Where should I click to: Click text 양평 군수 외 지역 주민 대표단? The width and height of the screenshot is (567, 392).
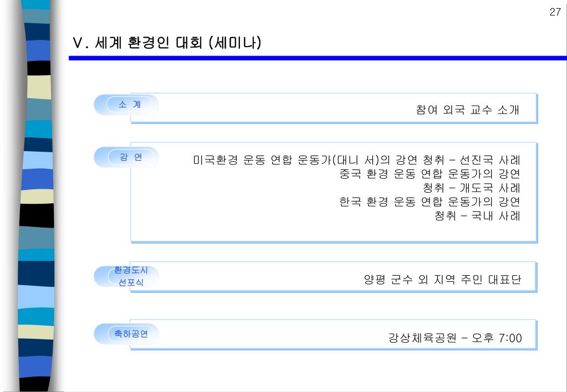tap(442, 279)
